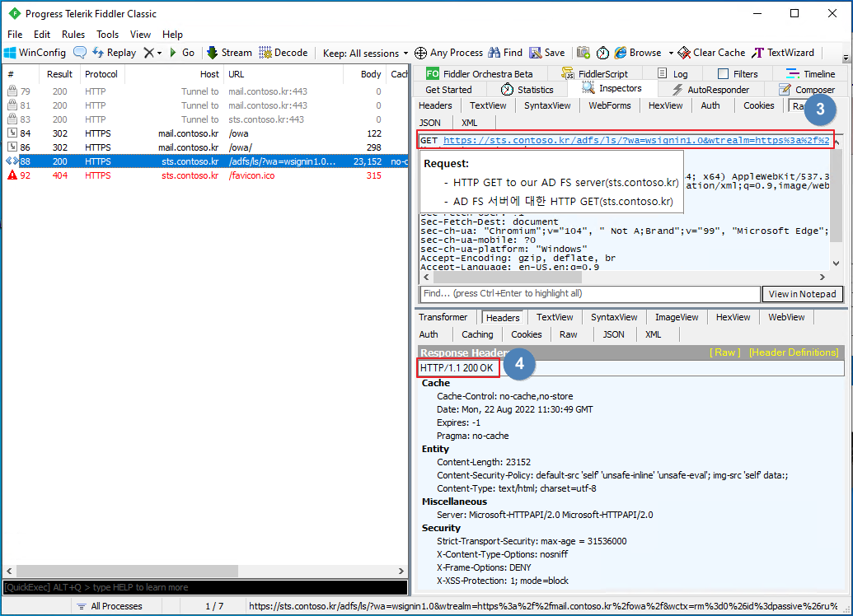Screen dimensions: 853x616
Task: Click the [Raw] link in Response Headers
Action: point(724,352)
